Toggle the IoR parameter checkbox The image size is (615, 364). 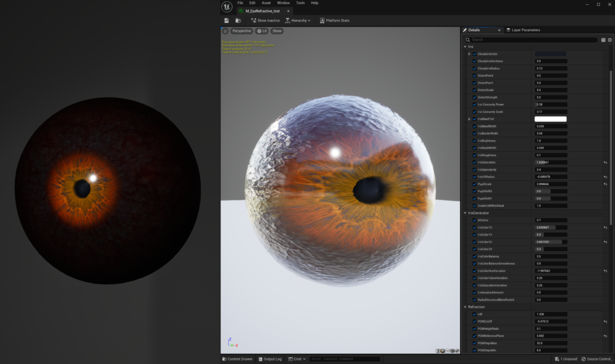pyautogui.click(x=474, y=314)
